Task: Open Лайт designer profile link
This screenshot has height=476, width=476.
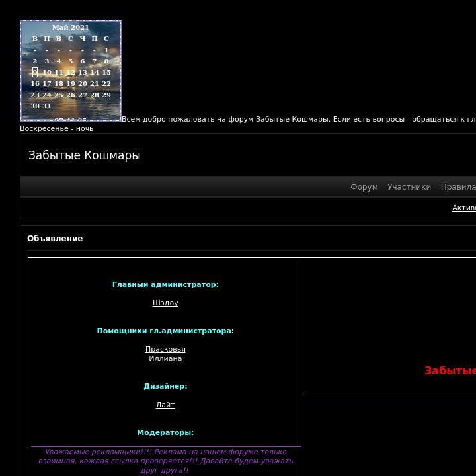Action: pyautogui.click(x=165, y=405)
